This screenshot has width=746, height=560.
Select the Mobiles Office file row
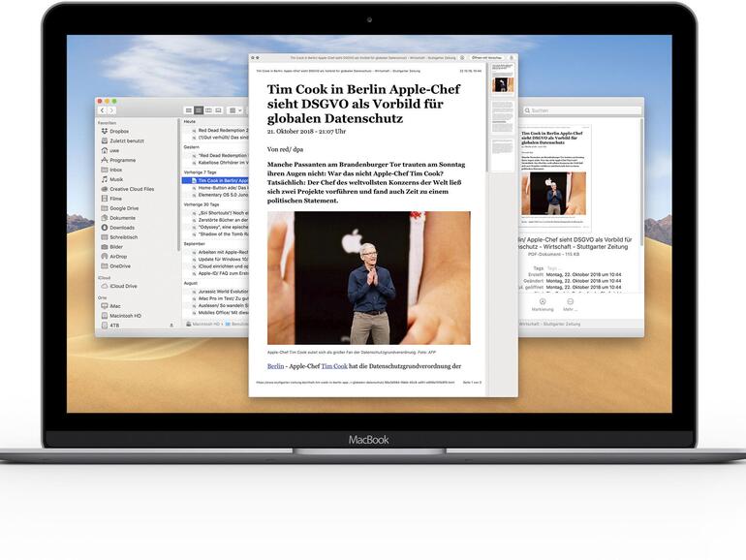coord(215,313)
